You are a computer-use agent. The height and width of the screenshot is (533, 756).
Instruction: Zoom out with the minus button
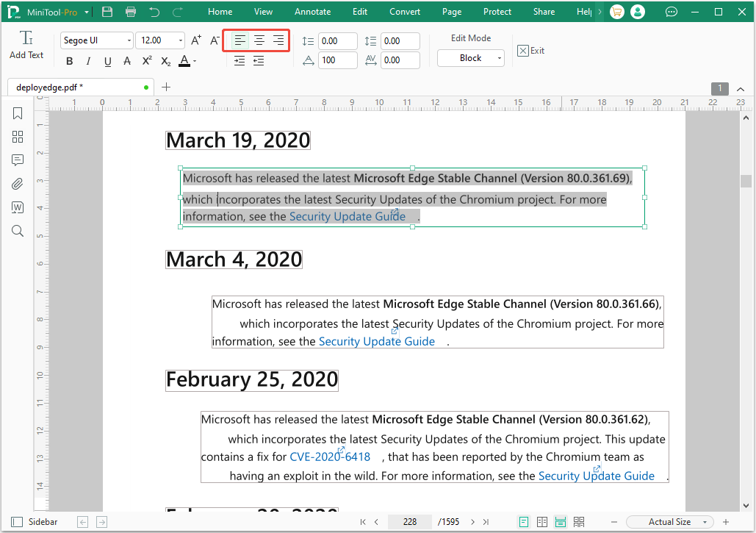614,522
